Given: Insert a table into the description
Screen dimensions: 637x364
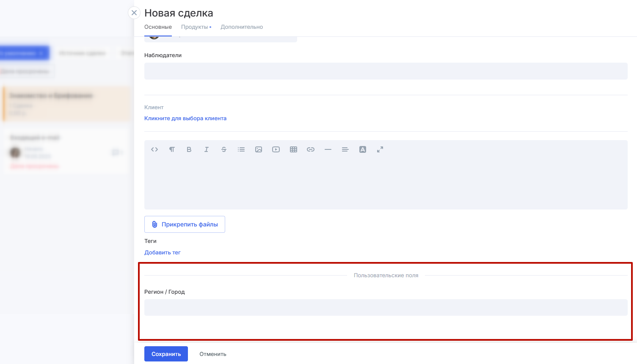Looking at the screenshot, I should pos(293,149).
